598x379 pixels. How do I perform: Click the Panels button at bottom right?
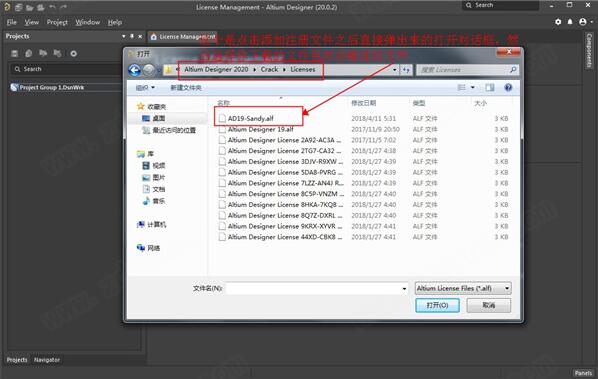pos(583,373)
